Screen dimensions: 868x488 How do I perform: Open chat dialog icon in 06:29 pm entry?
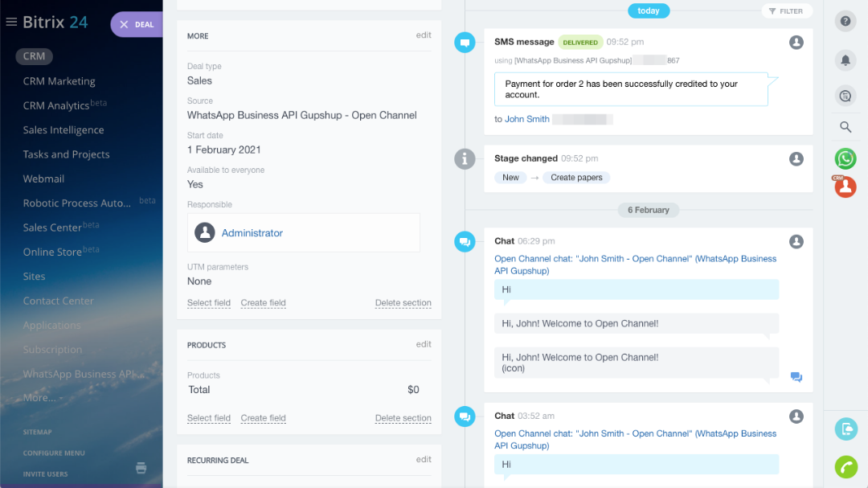(x=796, y=377)
